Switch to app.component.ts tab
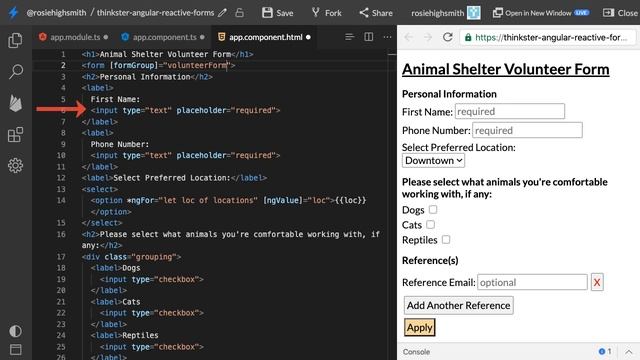The image size is (640, 360). coord(163,37)
